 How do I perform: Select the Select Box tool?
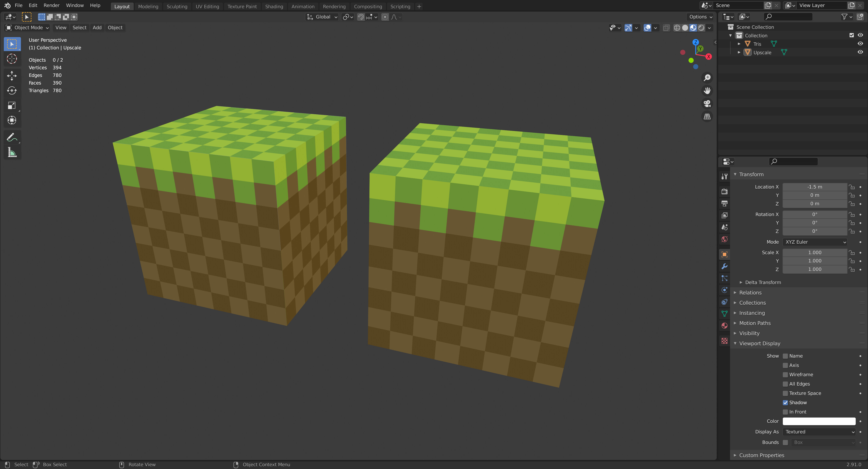(x=12, y=44)
